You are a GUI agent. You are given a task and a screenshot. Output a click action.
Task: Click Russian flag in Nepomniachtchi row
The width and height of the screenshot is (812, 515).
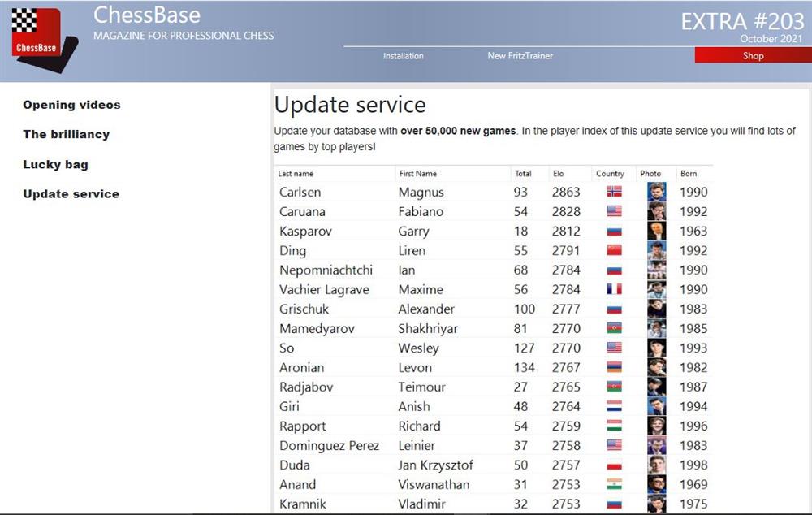(x=614, y=270)
